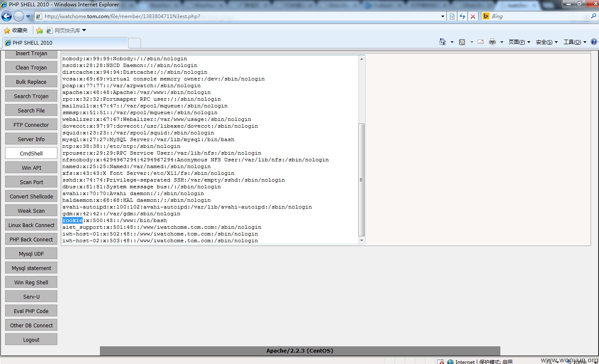Open the 工具(O) menu
Viewport: 599px width, 364px height.
(x=575, y=42)
